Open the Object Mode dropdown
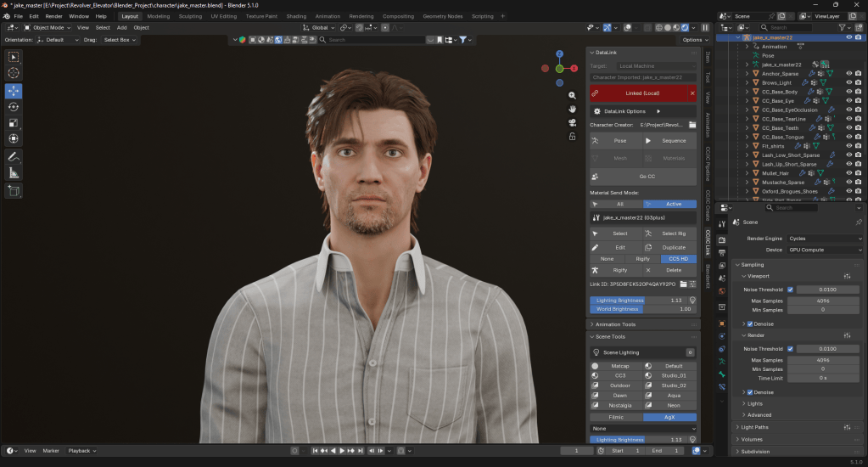The width and height of the screenshot is (868, 467). [47, 28]
